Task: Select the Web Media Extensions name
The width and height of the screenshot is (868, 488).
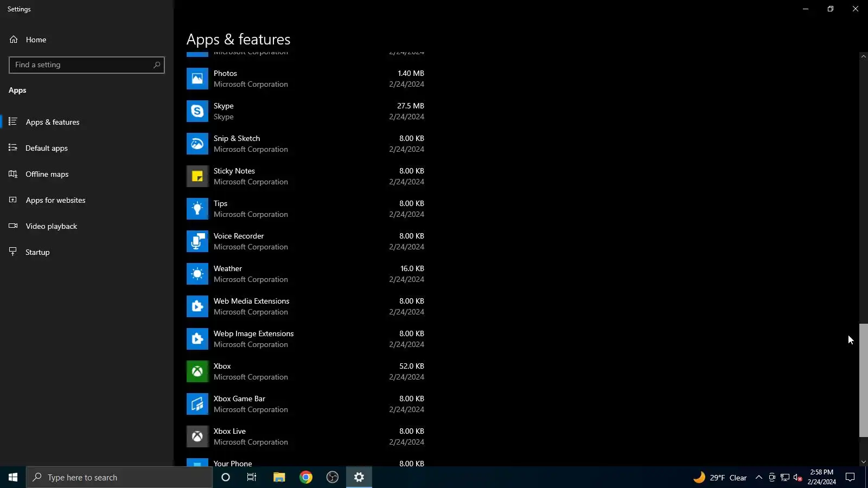Action: [x=252, y=301]
